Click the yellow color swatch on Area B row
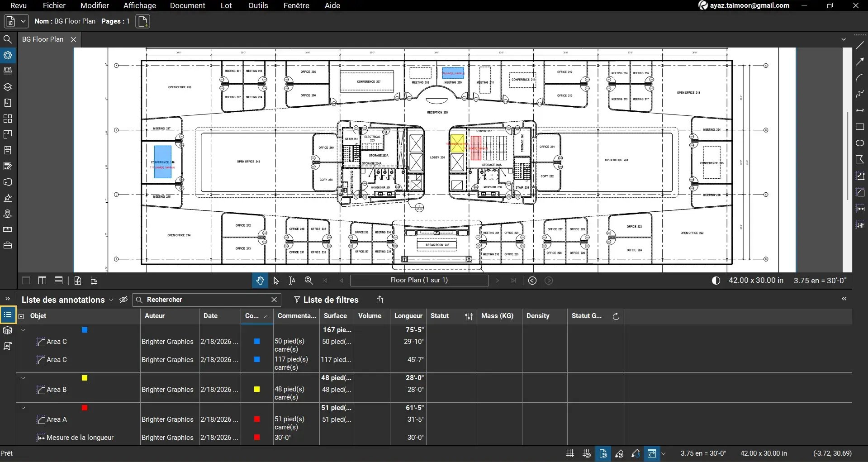 (256, 389)
